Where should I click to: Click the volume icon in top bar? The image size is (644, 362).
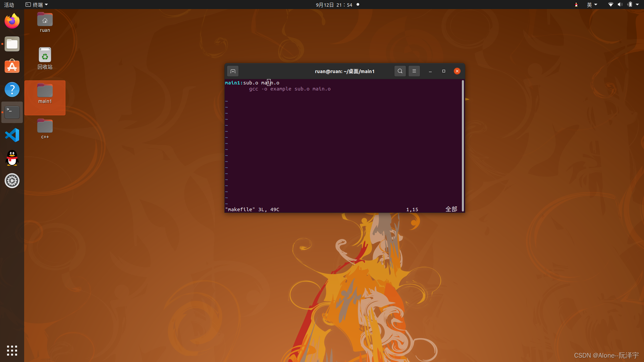click(620, 5)
